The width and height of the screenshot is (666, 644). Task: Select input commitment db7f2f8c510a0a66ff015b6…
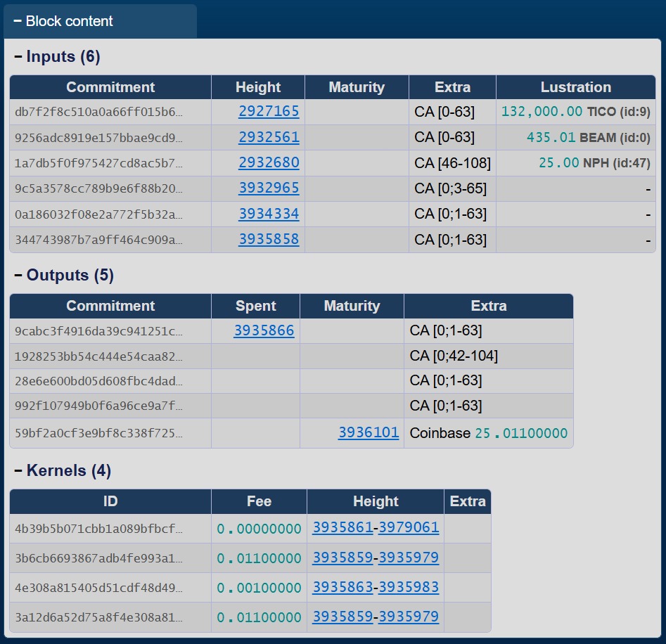[98, 112]
